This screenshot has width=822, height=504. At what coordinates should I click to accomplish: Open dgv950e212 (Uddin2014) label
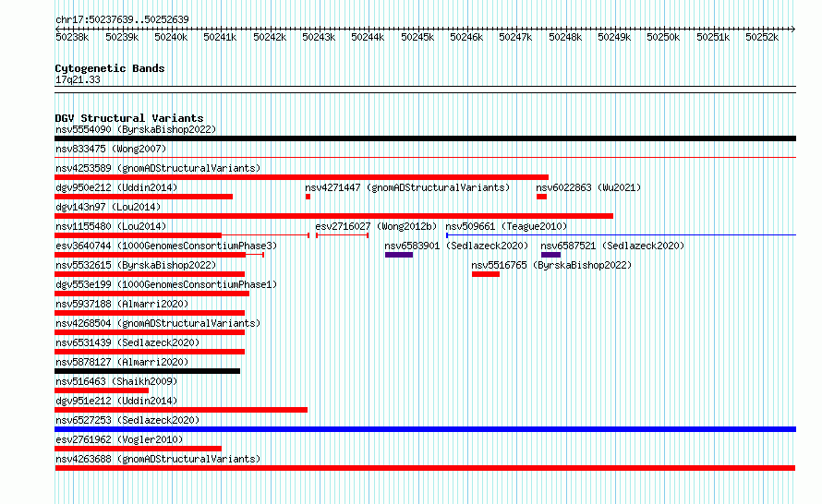click(x=116, y=187)
